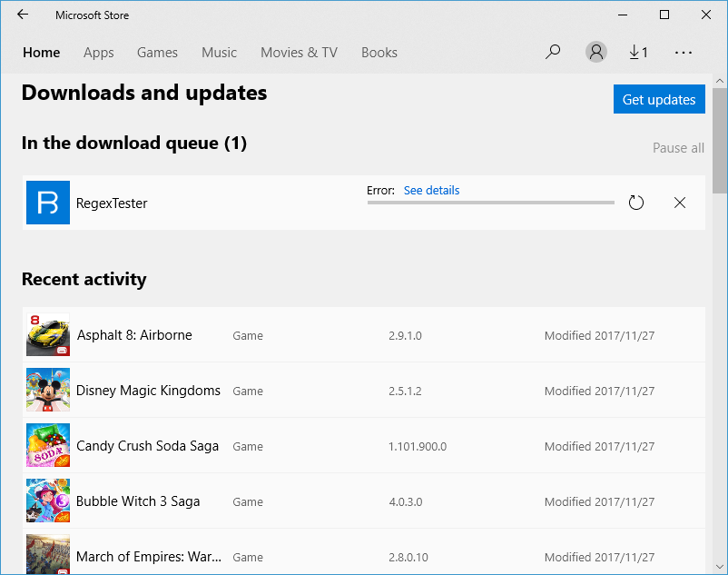Viewport: 728px width, 575px height.
Task: Click the March of Empires icon
Action: (48, 554)
